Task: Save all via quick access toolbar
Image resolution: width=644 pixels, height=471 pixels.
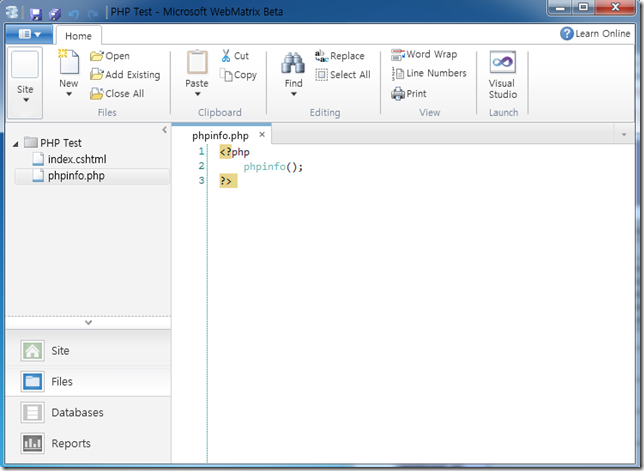Action: 55,14
